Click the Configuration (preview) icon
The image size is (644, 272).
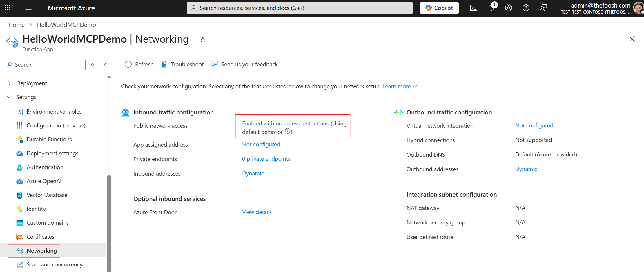(20, 126)
